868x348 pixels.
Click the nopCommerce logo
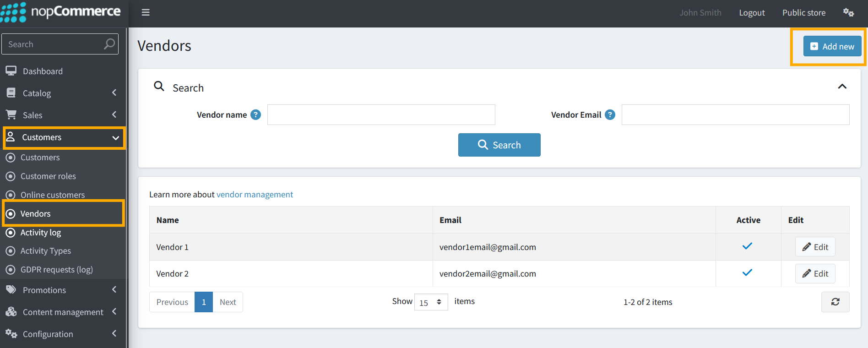point(61,12)
